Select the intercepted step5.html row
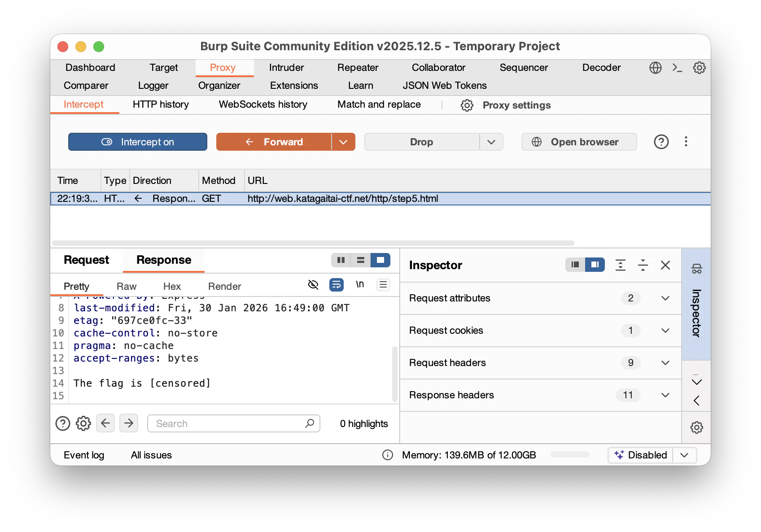The height and width of the screenshot is (532, 761). coord(380,199)
